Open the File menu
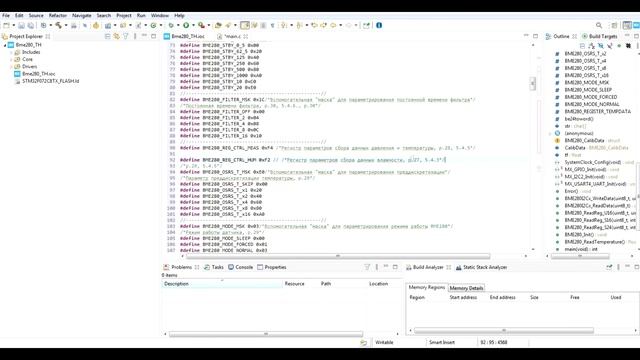640x360 pixels. (x=6, y=16)
